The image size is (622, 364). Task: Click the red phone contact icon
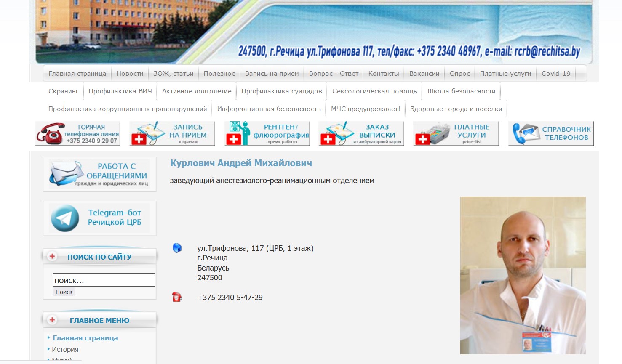(177, 297)
